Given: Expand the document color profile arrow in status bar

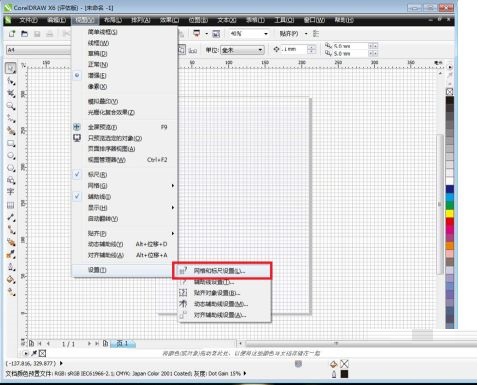Looking at the screenshot, I should coord(245,374).
